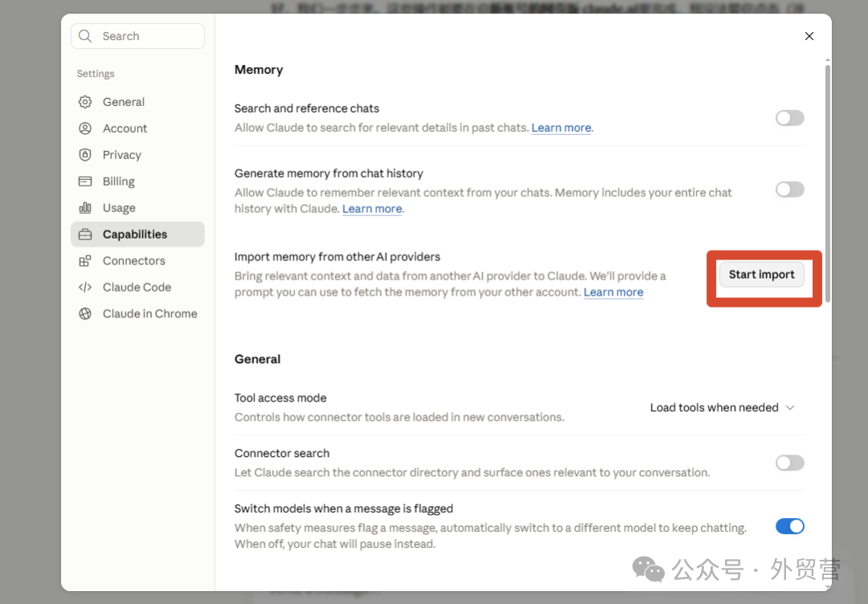This screenshot has width=868, height=604.
Task: Turn on Connector search toggle
Action: 789,463
